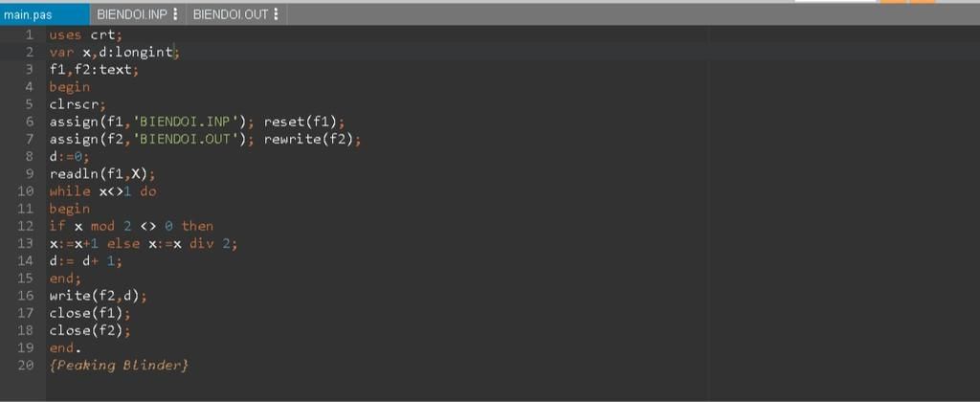Viewport: 980px width, 402px height.
Task: Click the 'f1,f2:text;' declaration line
Action: pos(94,70)
